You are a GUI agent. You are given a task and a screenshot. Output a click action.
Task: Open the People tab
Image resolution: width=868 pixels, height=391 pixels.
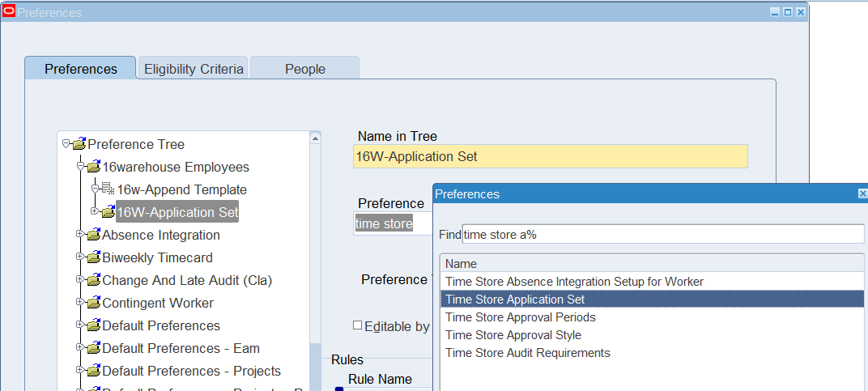[x=304, y=69]
